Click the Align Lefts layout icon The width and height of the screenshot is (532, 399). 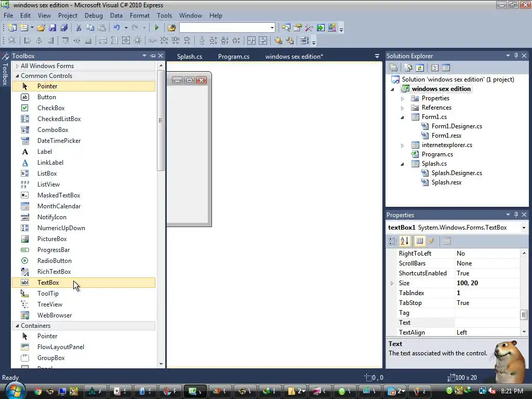[27, 41]
